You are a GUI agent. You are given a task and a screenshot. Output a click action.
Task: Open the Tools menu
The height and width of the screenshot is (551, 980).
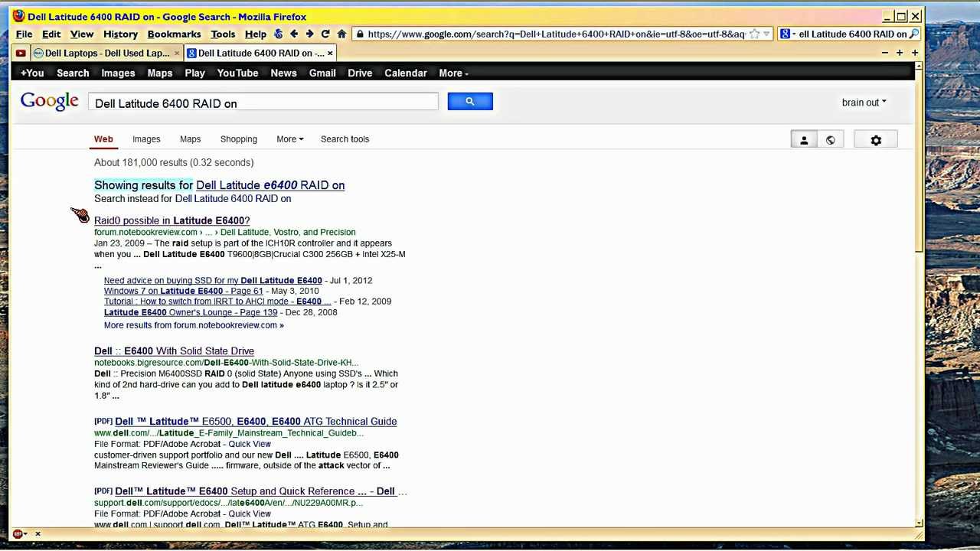[x=223, y=34]
